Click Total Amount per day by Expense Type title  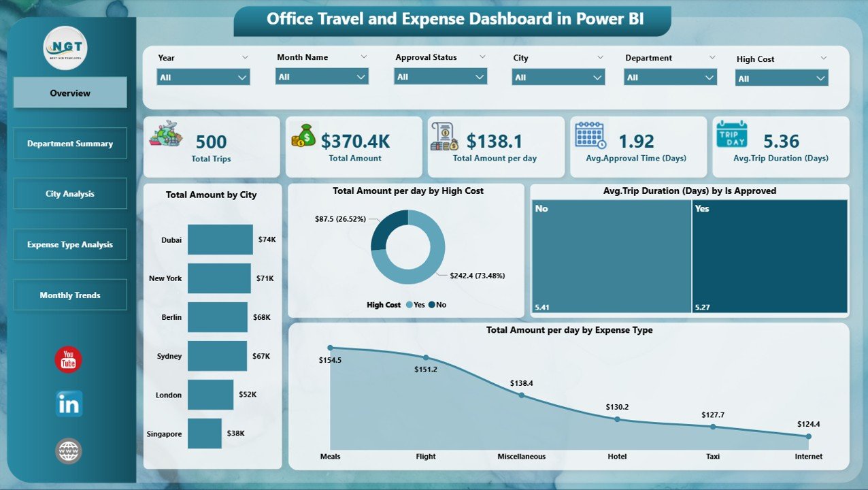[x=569, y=330]
